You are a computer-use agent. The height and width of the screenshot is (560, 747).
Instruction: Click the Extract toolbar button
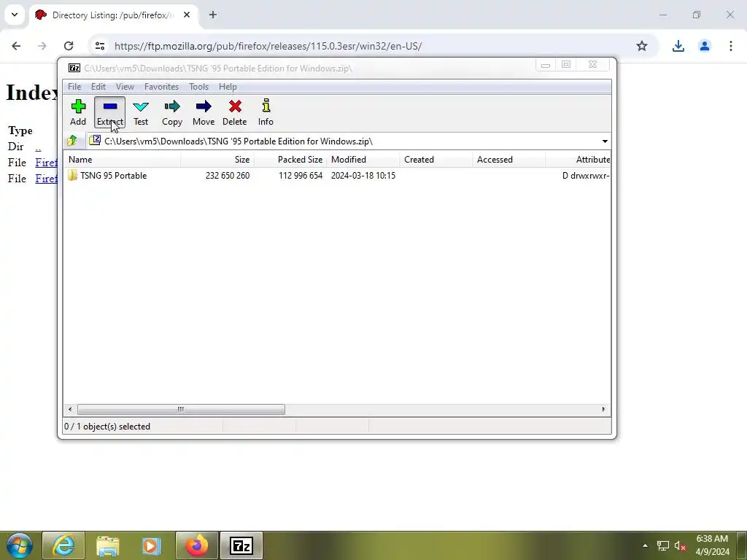(109, 112)
